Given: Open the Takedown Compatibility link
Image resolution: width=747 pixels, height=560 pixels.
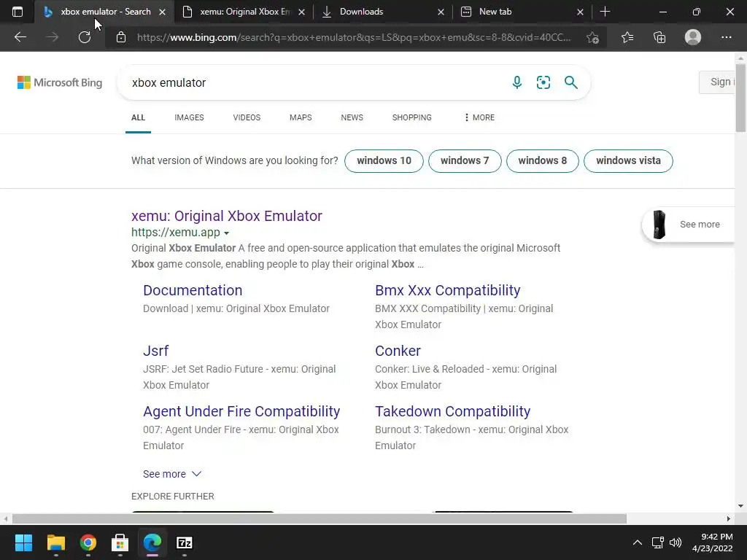Looking at the screenshot, I should click(452, 411).
